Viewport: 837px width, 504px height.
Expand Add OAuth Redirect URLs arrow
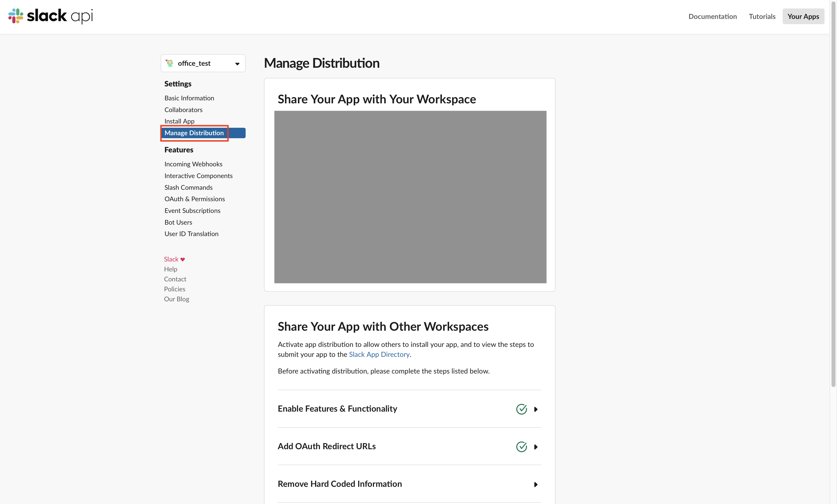pos(536,447)
